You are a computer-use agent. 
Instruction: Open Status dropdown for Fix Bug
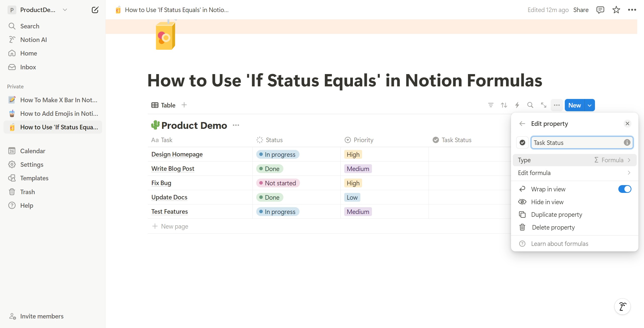tap(278, 183)
